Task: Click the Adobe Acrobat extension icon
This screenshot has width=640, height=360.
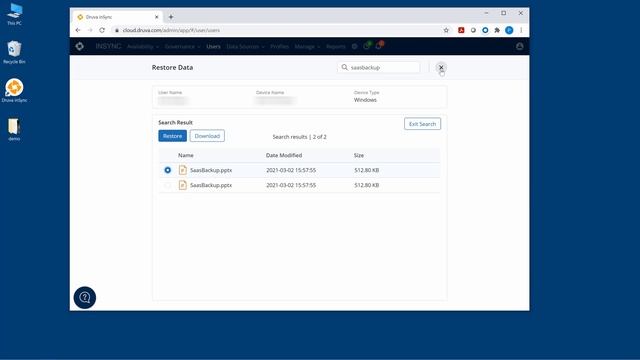Action: point(461,30)
